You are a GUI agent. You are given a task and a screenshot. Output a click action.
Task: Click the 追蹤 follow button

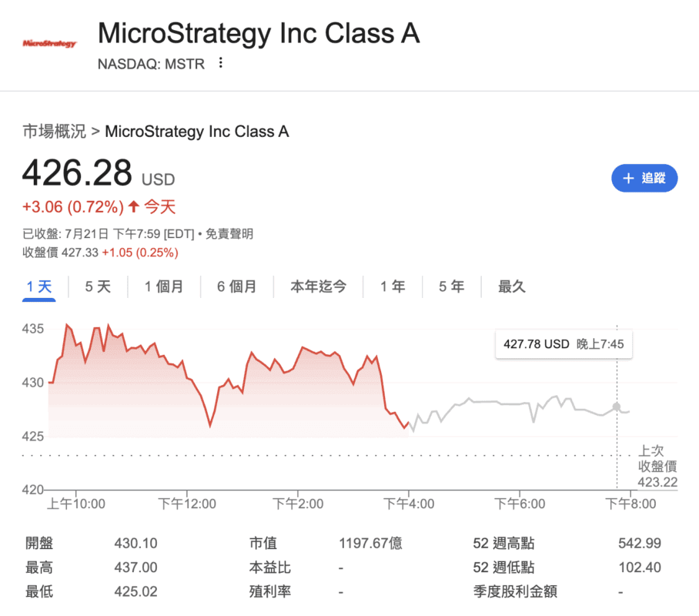click(644, 178)
